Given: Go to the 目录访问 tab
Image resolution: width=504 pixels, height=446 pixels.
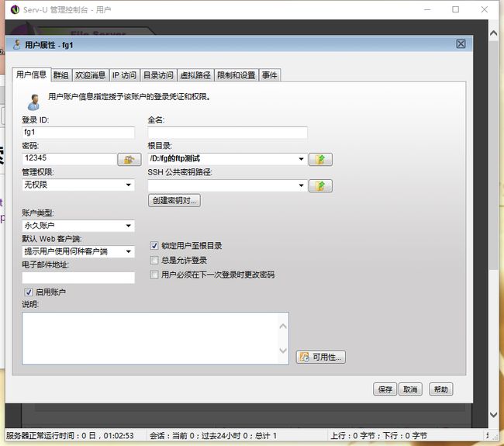Looking at the screenshot, I should tap(158, 75).
